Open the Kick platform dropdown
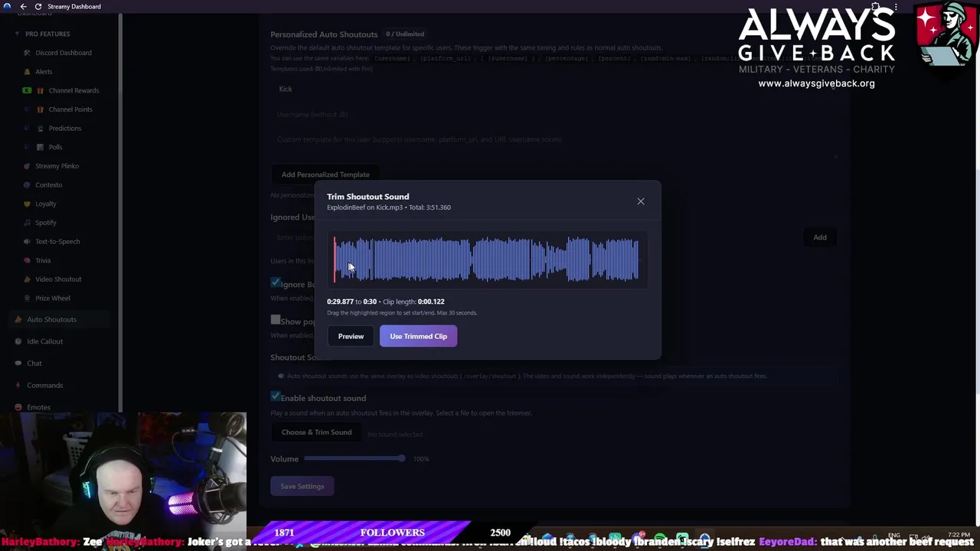Screen dimensions: 980x551 point(557,89)
